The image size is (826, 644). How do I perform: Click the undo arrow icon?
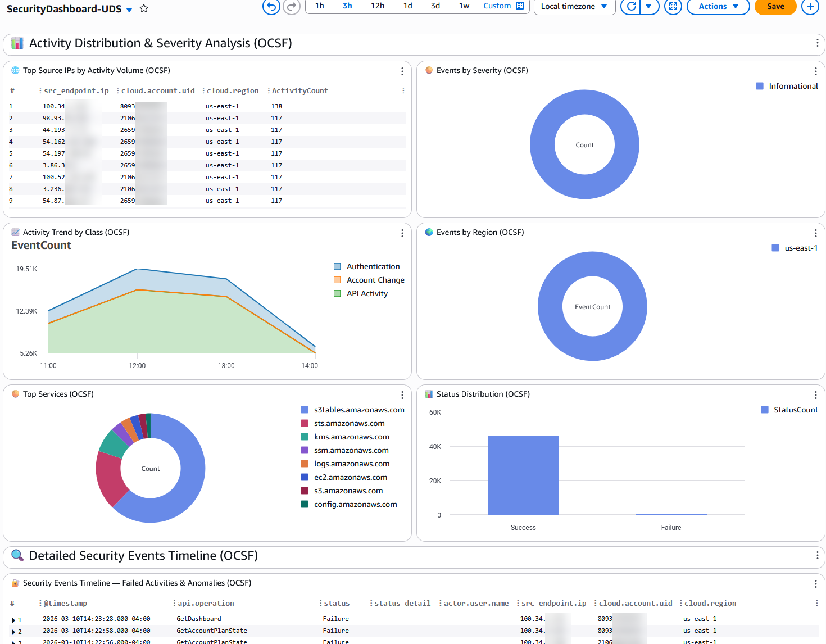[270, 7]
